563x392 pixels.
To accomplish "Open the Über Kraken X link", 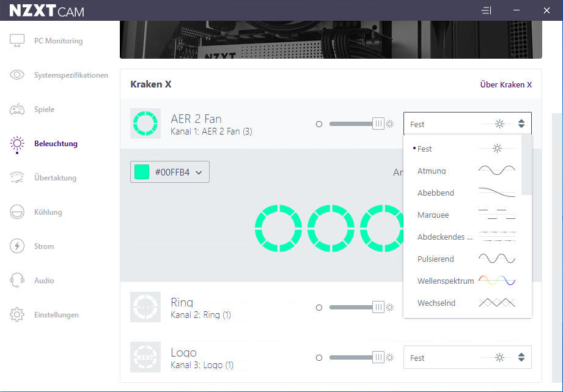I will [506, 84].
